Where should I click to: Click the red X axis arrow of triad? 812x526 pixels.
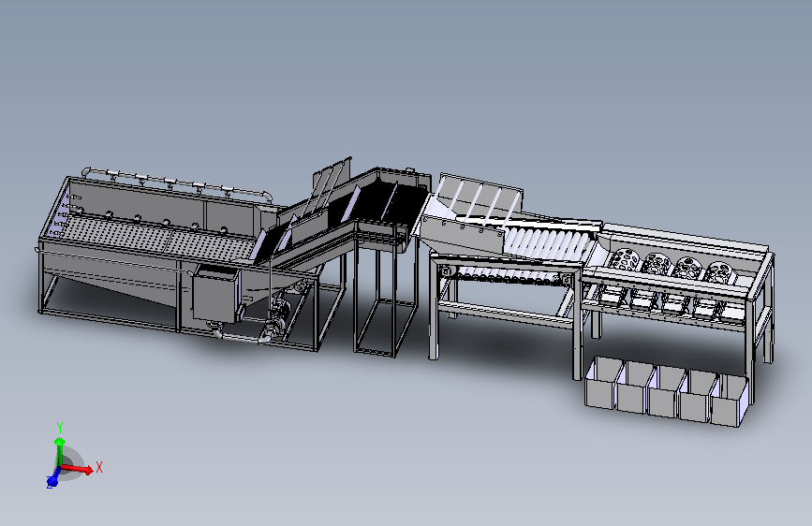[x=78, y=469]
